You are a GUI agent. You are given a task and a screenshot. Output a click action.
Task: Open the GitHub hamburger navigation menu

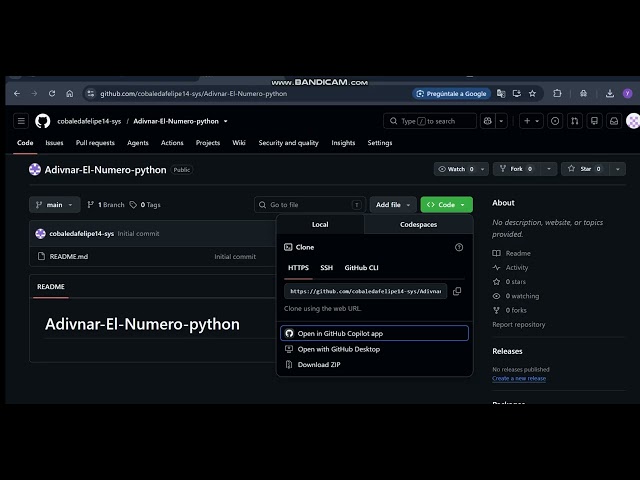[21, 121]
